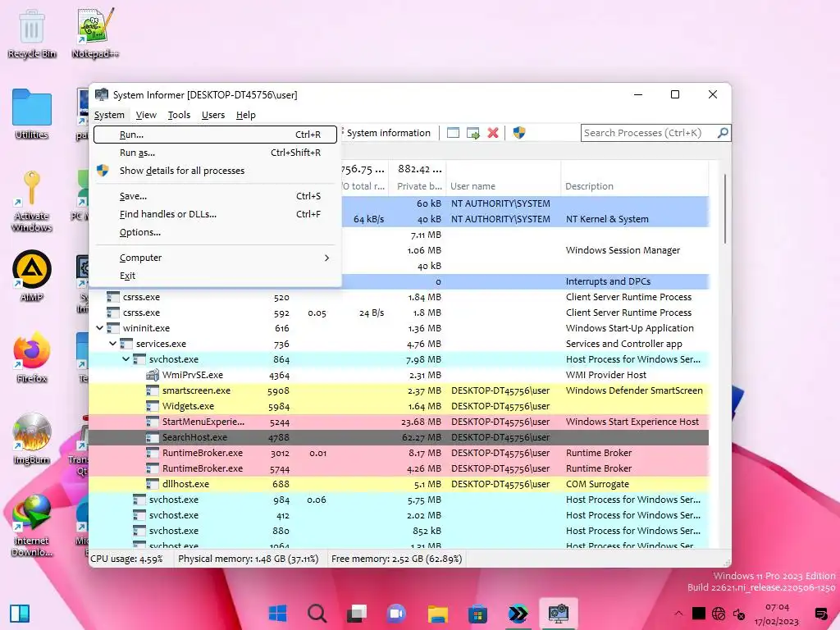Click Save... in the System menu
The width and height of the screenshot is (840, 630).
point(215,196)
